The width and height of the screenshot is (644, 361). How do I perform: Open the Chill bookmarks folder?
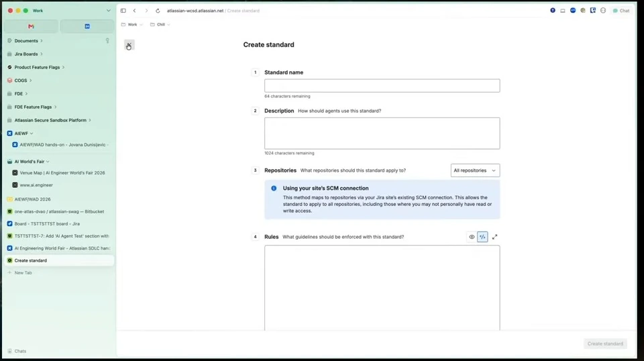(160, 25)
